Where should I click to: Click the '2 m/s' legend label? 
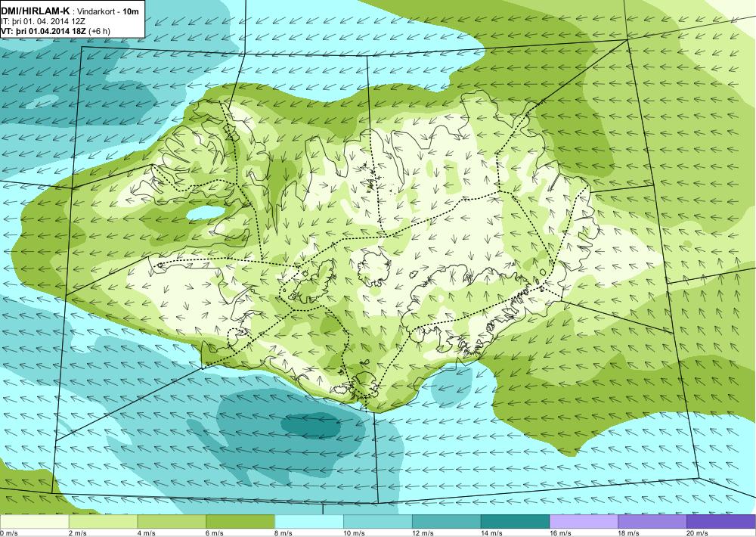(78, 533)
